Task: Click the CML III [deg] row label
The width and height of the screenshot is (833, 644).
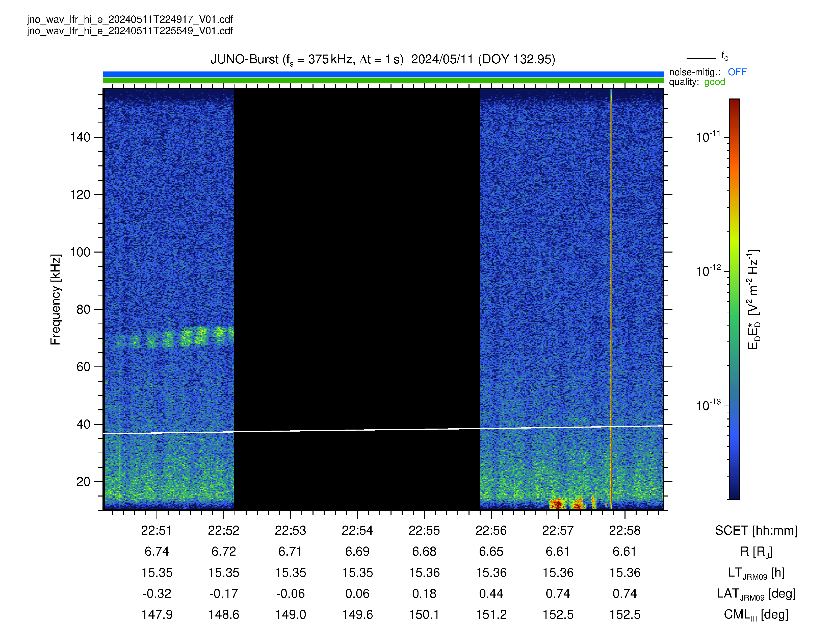Action: pyautogui.click(x=756, y=615)
